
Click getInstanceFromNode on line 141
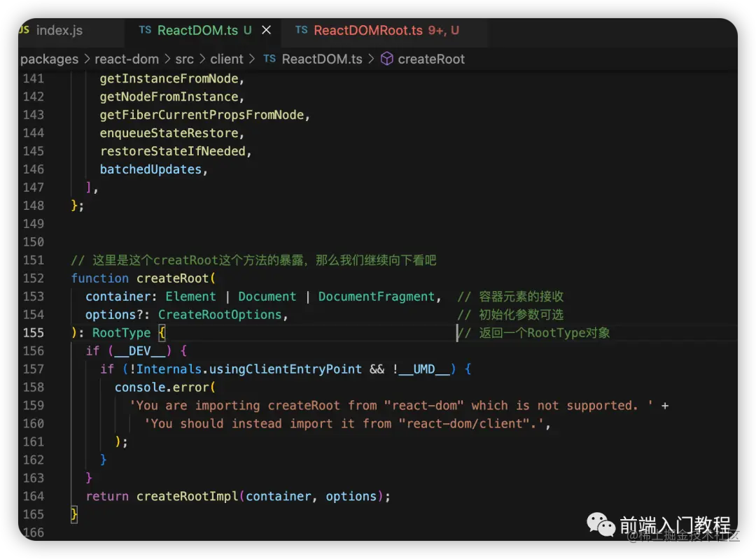[x=169, y=78]
